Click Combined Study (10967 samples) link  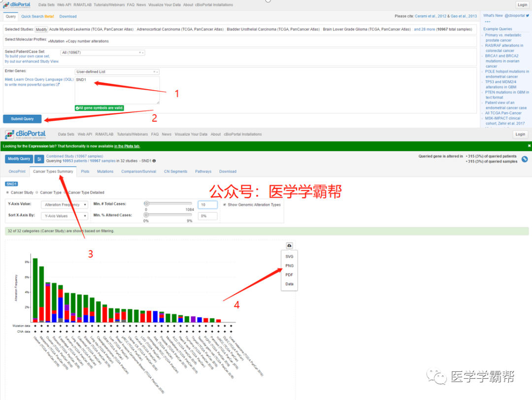[75, 156]
